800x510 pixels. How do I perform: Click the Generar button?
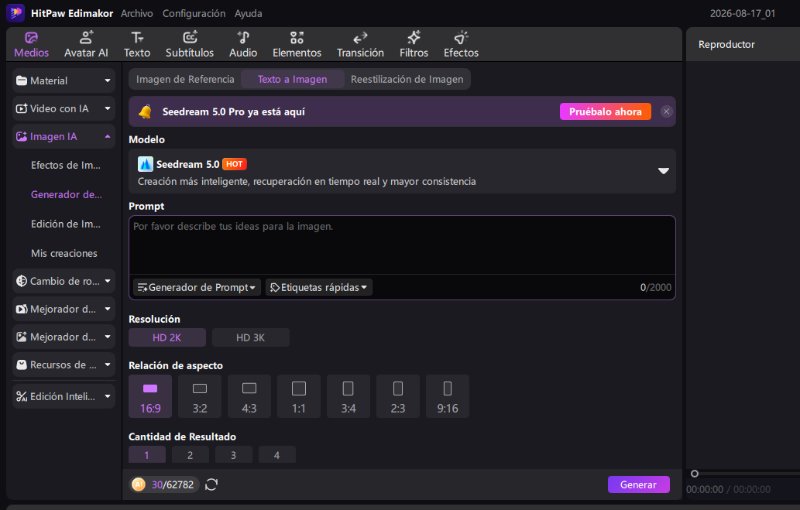(638, 484)
